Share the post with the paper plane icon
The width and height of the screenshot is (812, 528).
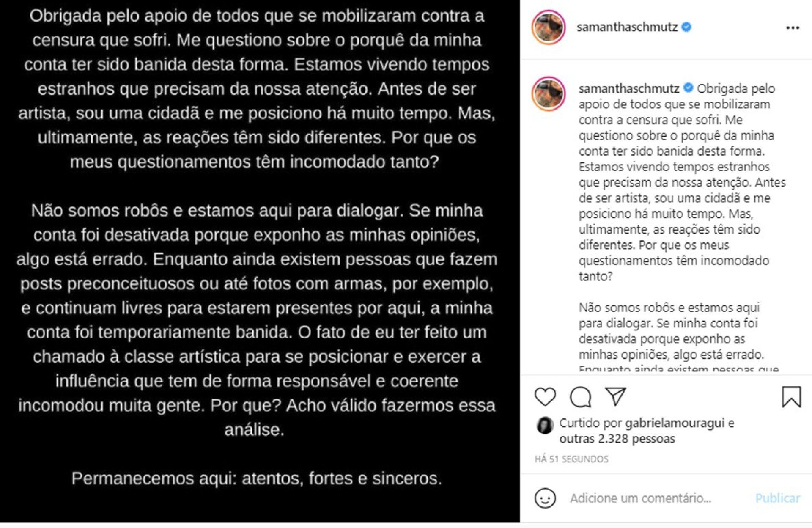pos(615,396)
